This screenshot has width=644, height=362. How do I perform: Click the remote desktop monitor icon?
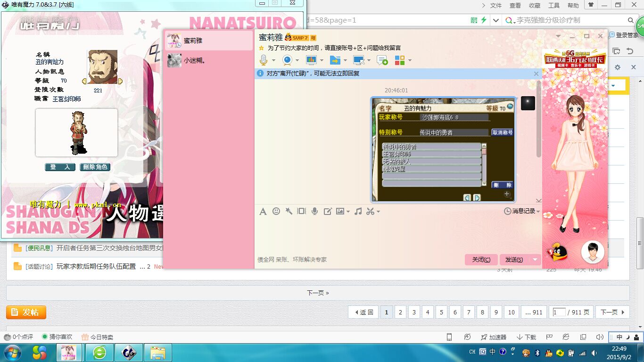[358, 60]
